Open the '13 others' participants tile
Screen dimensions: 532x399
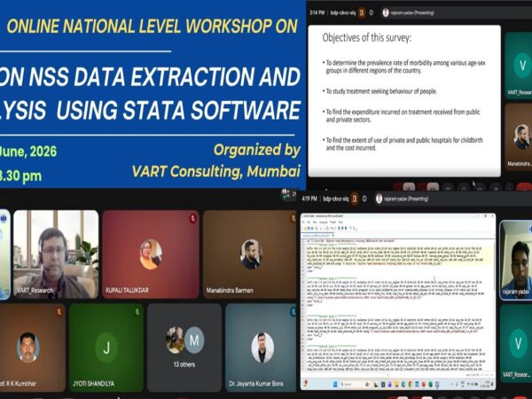184,348
